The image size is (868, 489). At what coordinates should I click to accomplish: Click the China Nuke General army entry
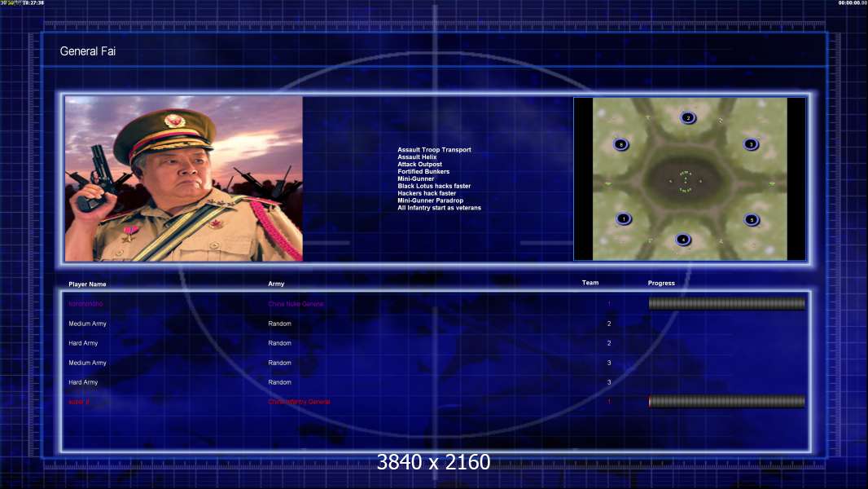click(296, 304)
